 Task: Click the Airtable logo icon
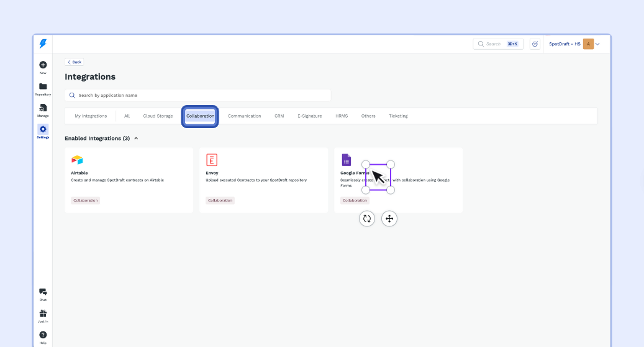pos(77,160)
